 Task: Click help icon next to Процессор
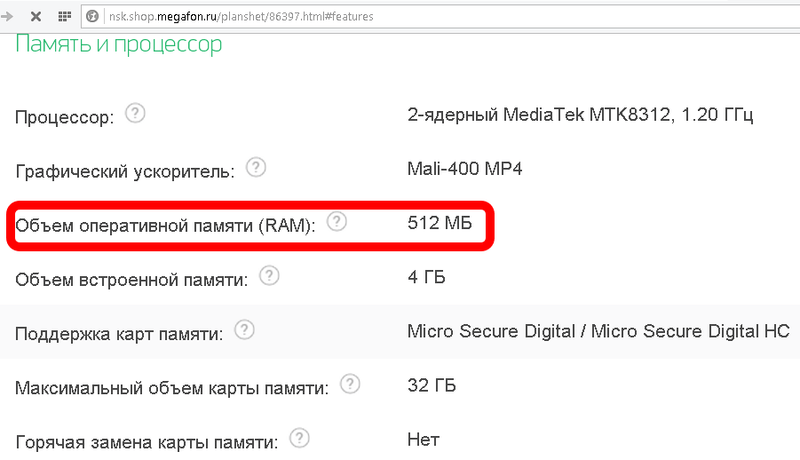(135, 113)
